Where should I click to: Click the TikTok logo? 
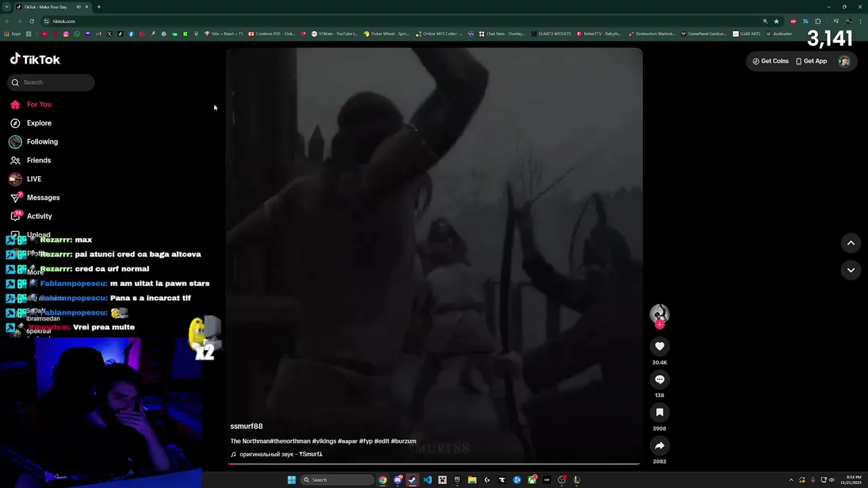[x=35, y=60]
